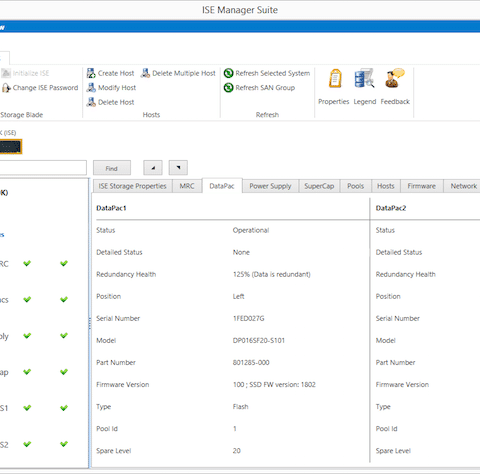The width and height of the screenshot is (480, 474).
Task: Click the Change ISE Password label
Action: (45, 88)
